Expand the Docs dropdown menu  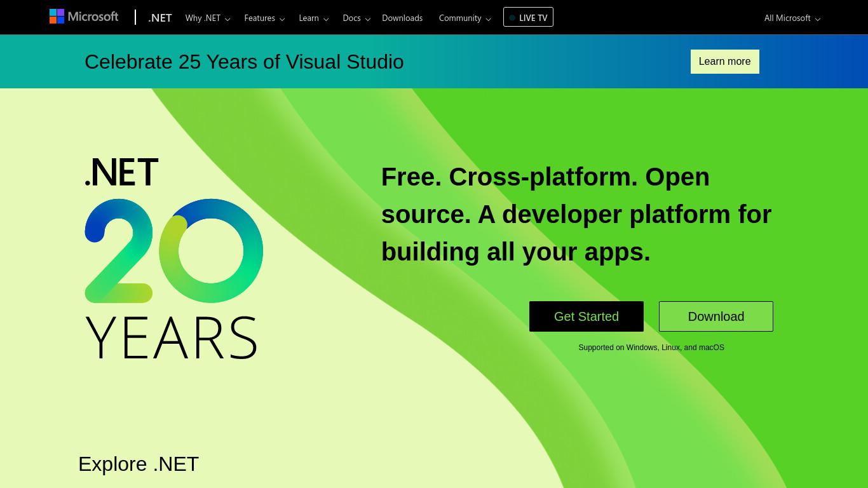pyautogui.click(x=356, y=18)
